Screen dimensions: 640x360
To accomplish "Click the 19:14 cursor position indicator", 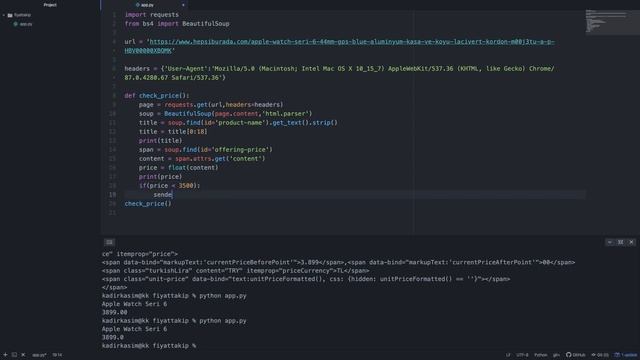I will pos(57,355).
